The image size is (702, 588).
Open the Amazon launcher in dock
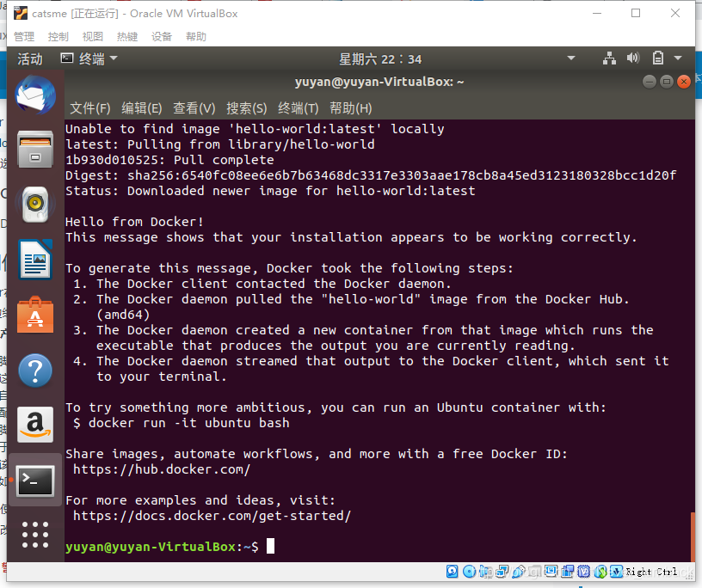pyautogui.click(x=35, y=425)
